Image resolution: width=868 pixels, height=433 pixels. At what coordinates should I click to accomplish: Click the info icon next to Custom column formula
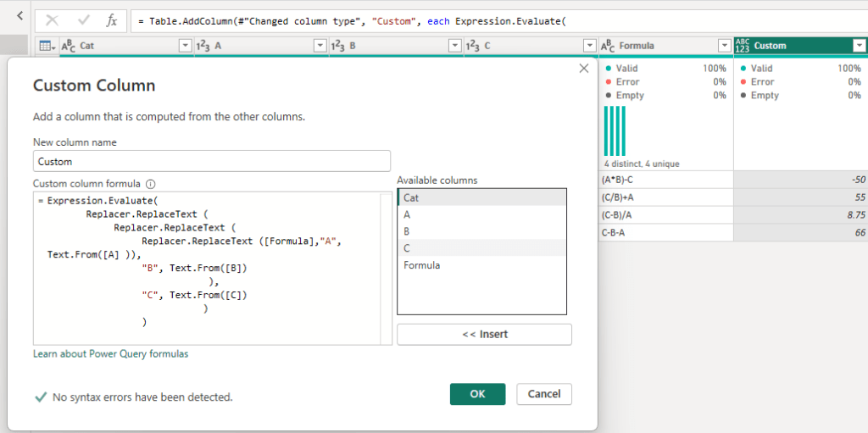pyautogui.click(x=151, y=183)
